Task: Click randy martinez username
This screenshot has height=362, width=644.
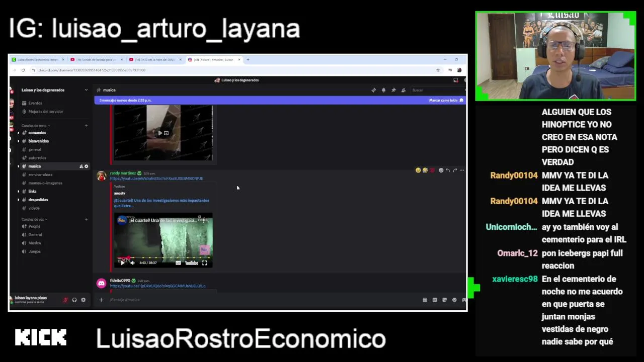Action: point(123,173)
